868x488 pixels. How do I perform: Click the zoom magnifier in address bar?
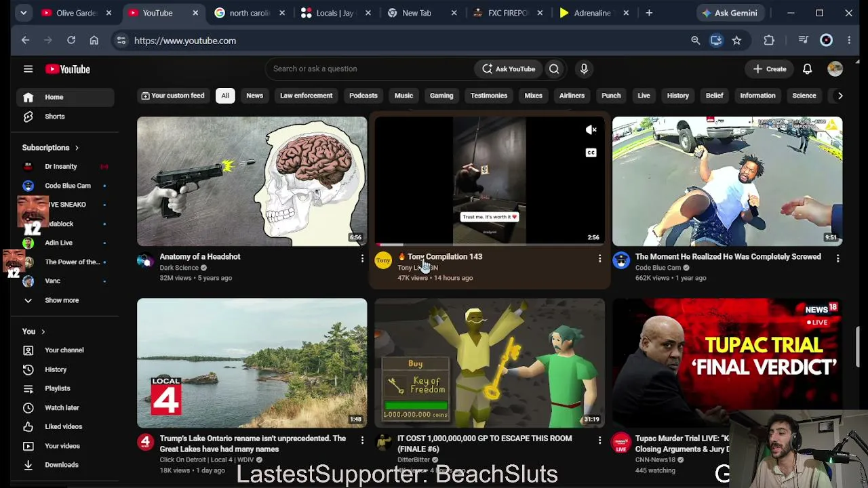695,41
